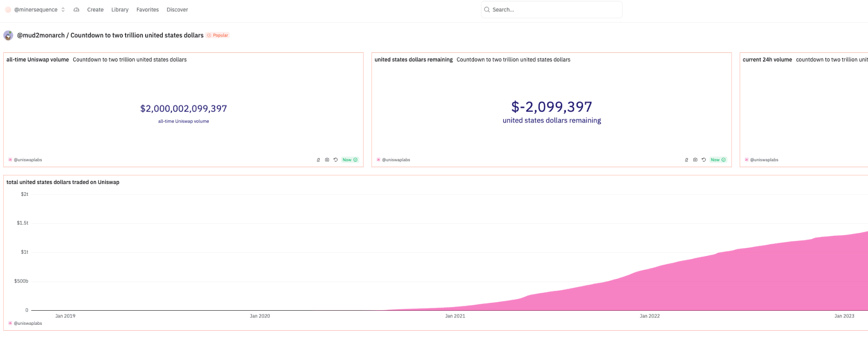
Task: Click the dashboard gauge icon in top navigation
Action: point(76,10)
